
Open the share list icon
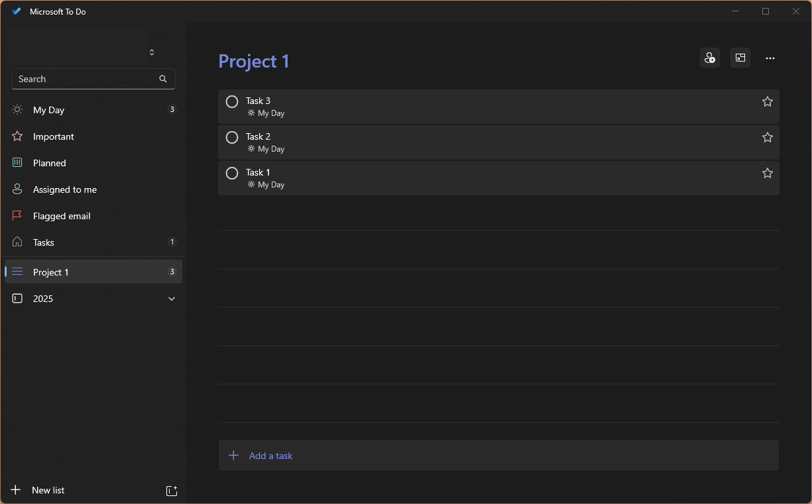(710, 58)
